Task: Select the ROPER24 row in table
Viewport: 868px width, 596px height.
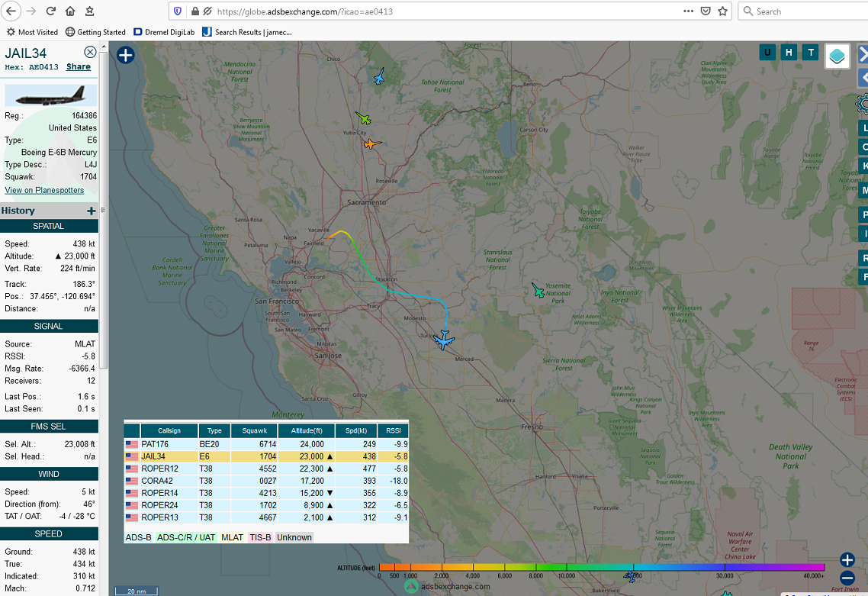Action: (x=266, y=505)
